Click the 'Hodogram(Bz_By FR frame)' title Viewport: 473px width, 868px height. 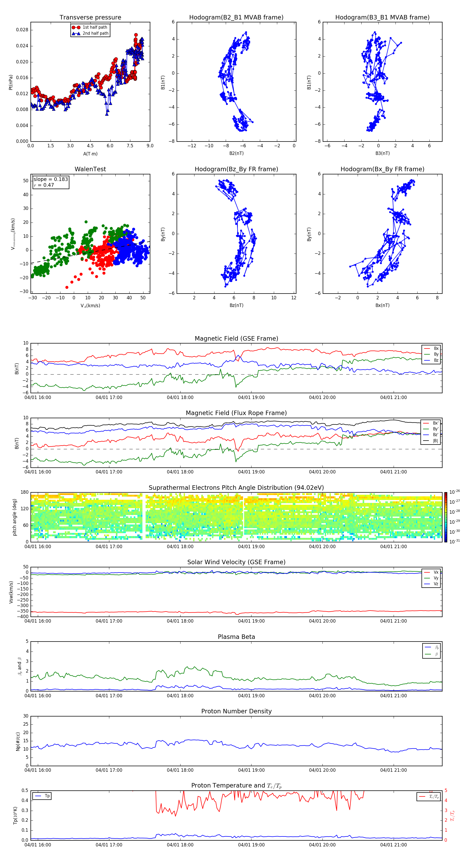click(x=236, y=169)
